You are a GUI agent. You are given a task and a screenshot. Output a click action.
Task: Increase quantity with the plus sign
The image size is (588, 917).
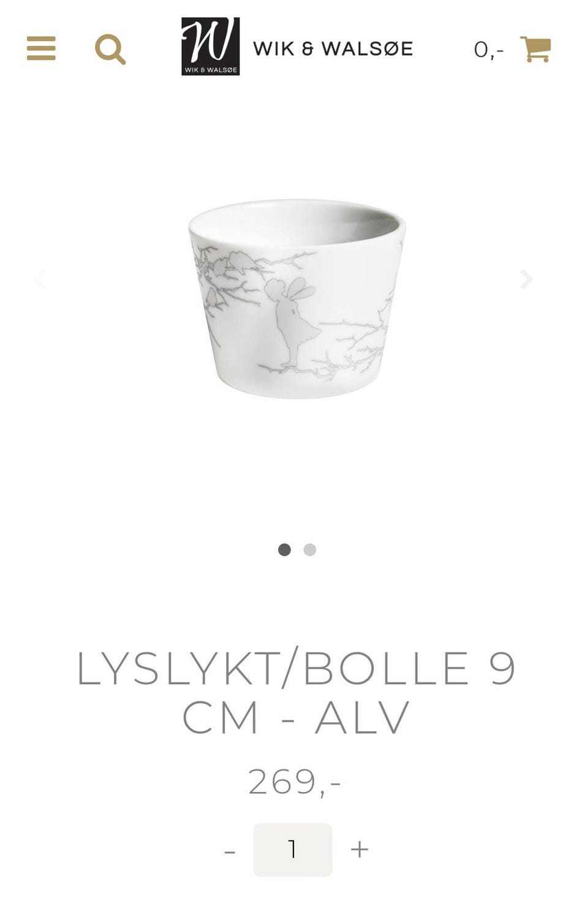coord(360,849)
